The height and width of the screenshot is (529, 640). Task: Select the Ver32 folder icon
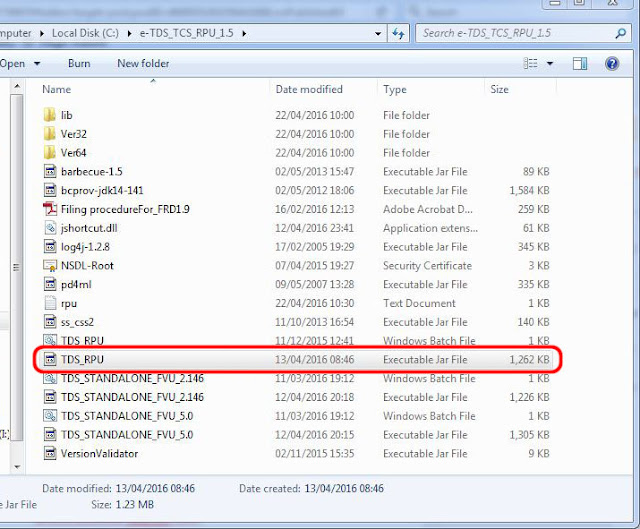pyautogui.click(x=49, y=134)
